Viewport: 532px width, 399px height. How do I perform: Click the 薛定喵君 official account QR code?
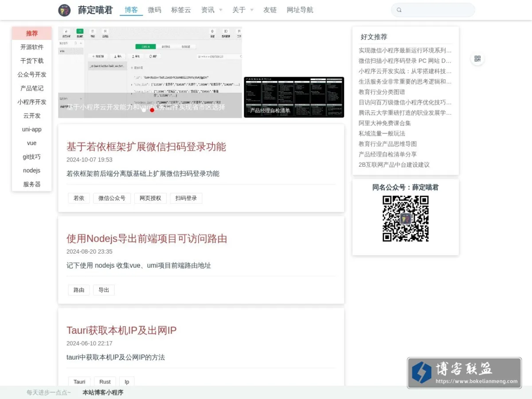tap(406, 219)
